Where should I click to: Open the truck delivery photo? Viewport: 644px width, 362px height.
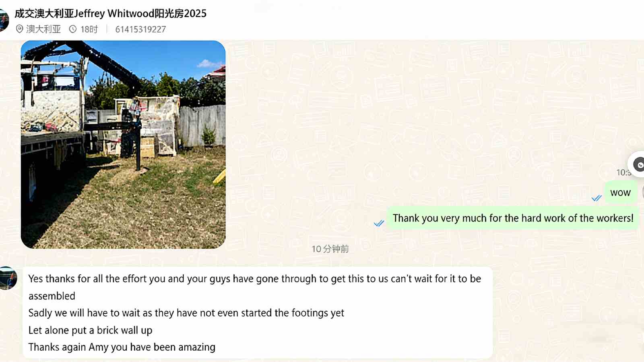[x=123, y=144]
